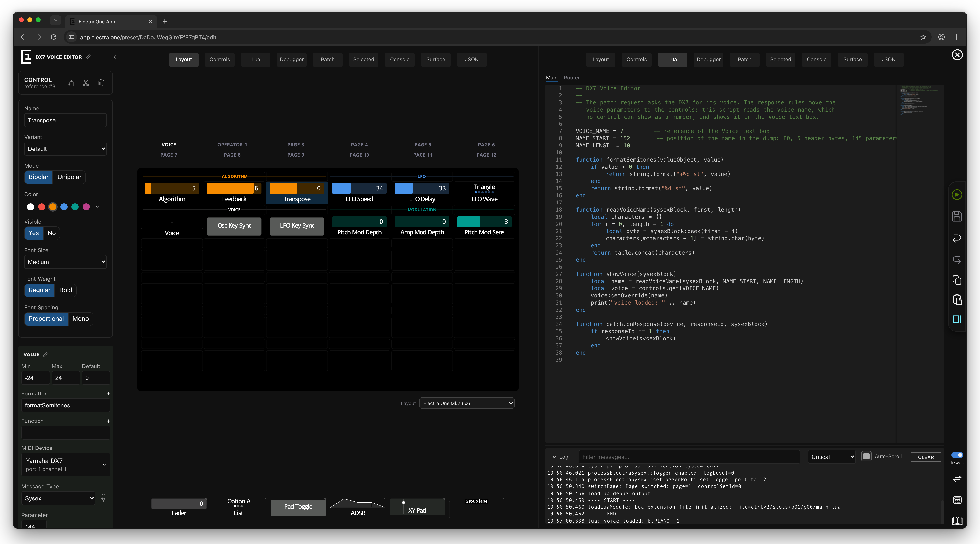Run the Lua script with play icon
The height and width of the screenshot is (544, 980).
pos(957,195)
